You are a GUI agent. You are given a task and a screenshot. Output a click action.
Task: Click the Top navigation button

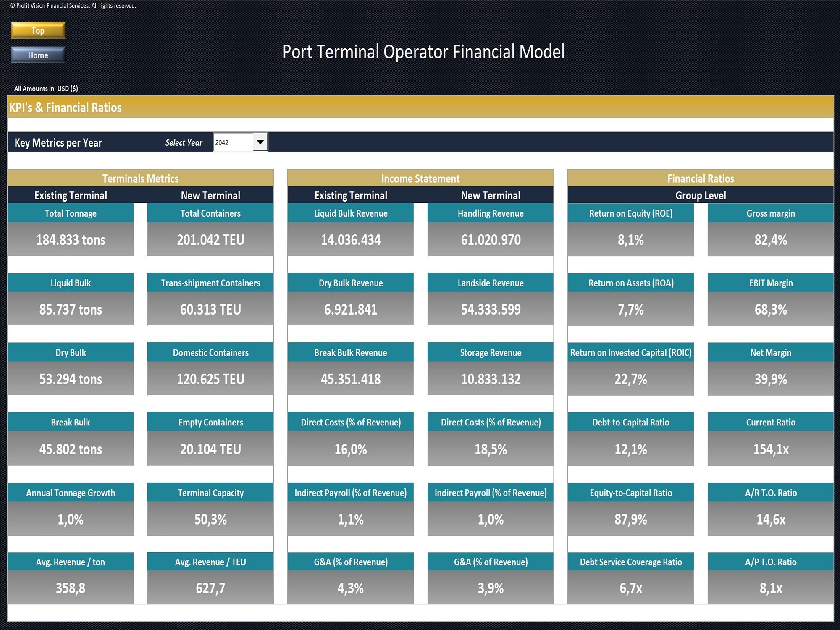point(37,30)
